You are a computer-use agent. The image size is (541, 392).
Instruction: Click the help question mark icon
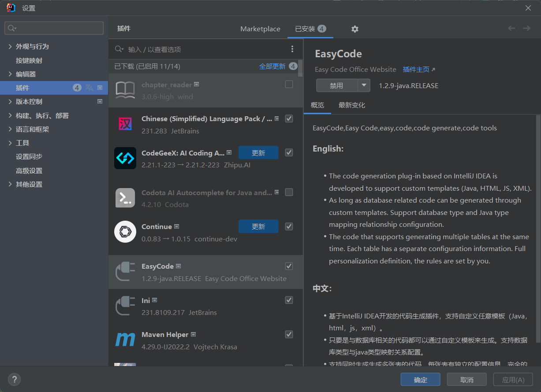[x=14, y=379]
